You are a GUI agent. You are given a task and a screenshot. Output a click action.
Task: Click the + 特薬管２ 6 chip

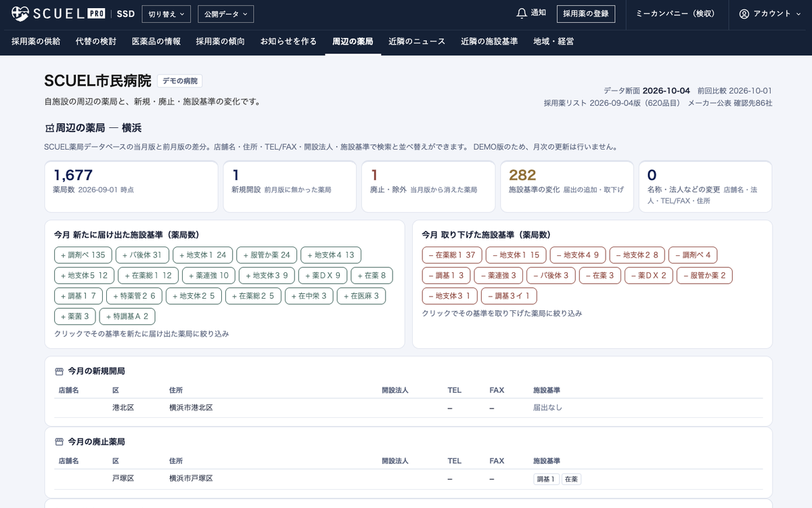point(134,296)
